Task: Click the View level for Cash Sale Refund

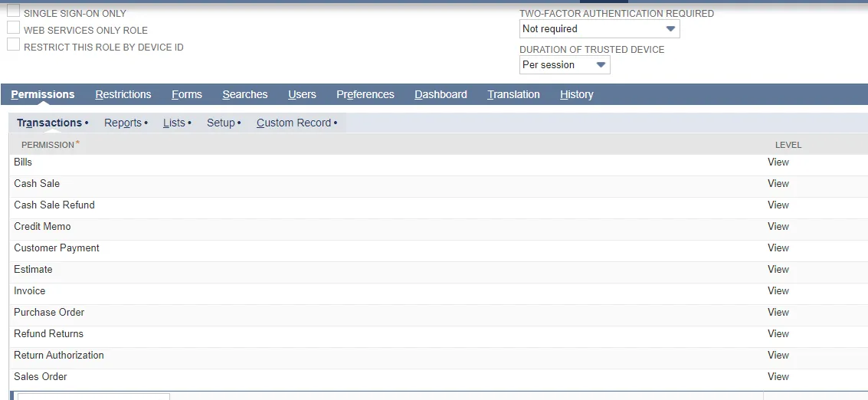Action: coord(778,205)
